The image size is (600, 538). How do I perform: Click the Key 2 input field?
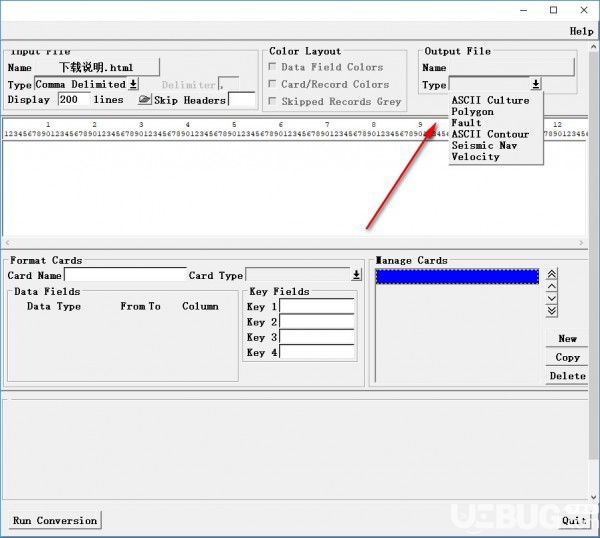click(x=317, y=322)
